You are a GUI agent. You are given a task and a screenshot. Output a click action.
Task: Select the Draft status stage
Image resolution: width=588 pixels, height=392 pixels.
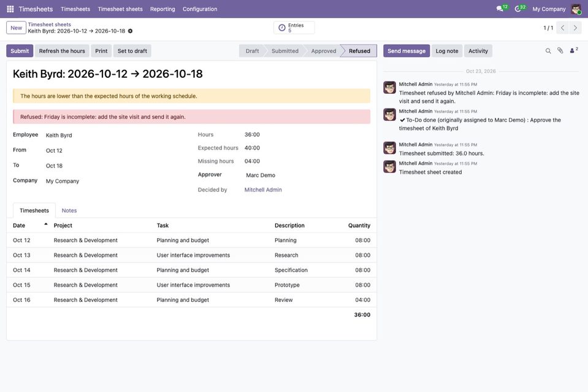252,51
